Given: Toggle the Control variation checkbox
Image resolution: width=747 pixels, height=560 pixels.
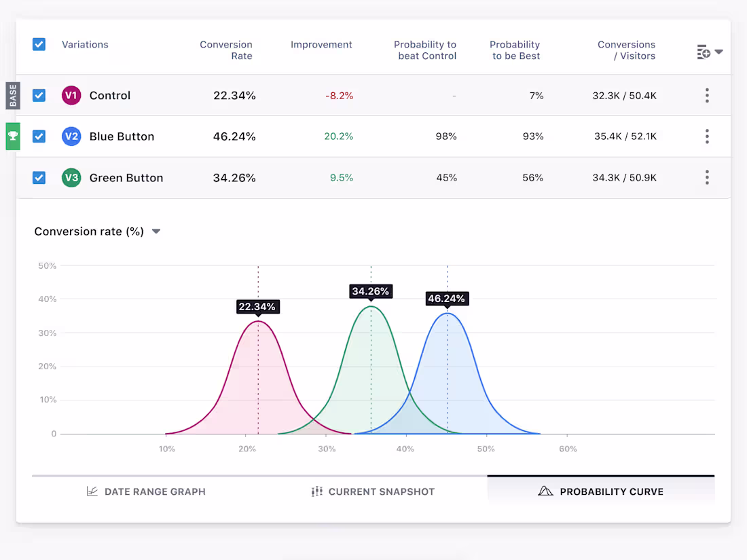Looking at the screenshot, I should coord(39,95).
